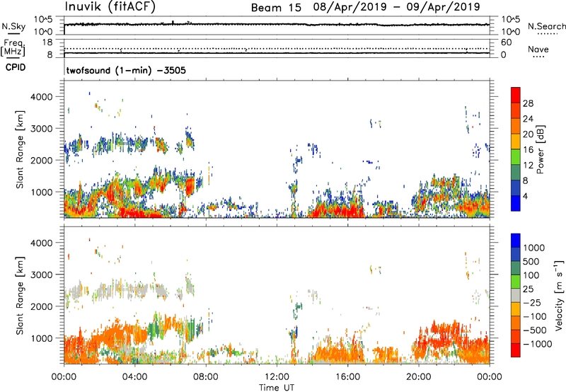This screenshot has height=392, width=566.
Task: Click the '2000' range tick on power panel
Action: [42, 160]
